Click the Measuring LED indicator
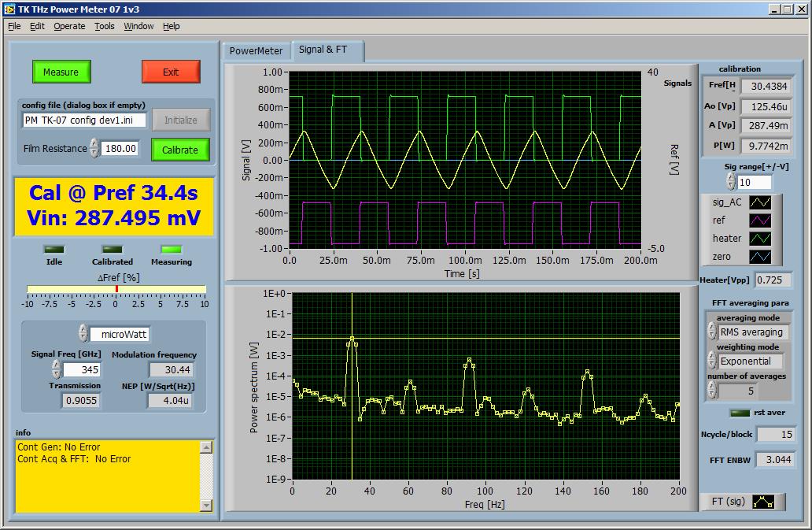This screenshot has width=812, height=530. [171, 250]
